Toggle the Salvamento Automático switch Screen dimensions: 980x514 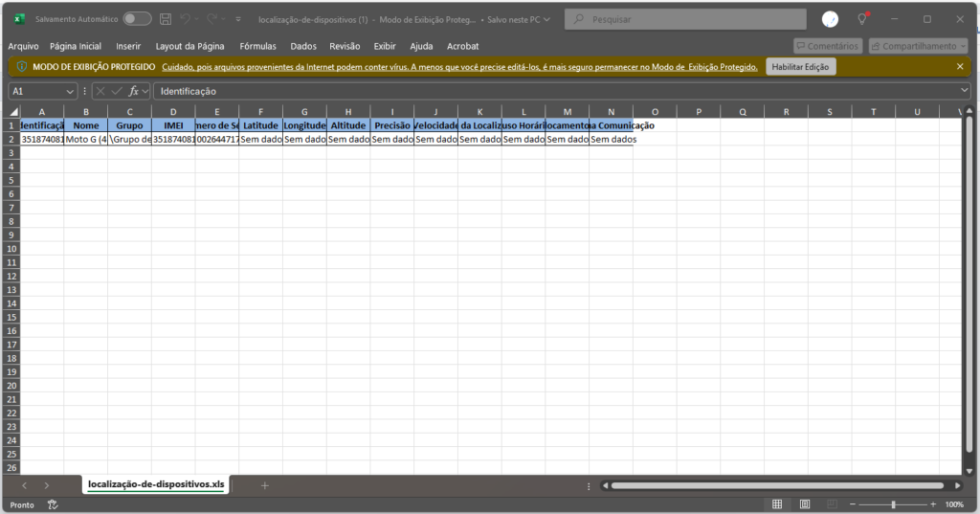pos(137,19)
